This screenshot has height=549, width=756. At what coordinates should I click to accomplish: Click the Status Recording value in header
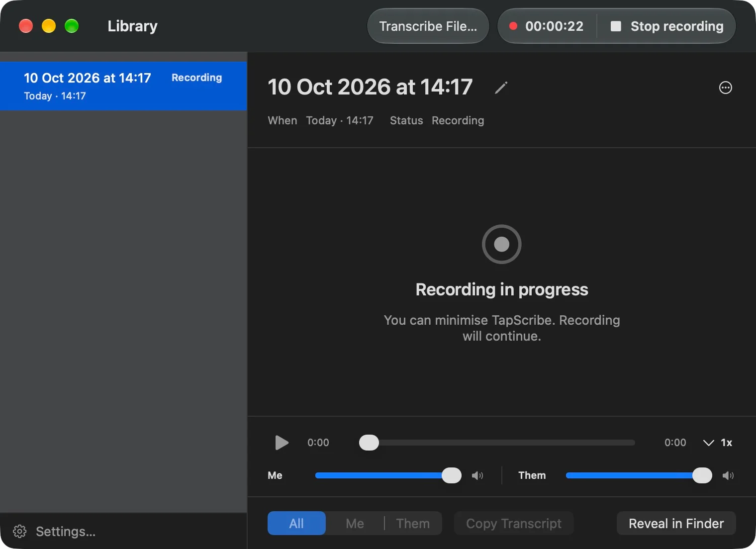pyautogui.click(x=458, y=120)
